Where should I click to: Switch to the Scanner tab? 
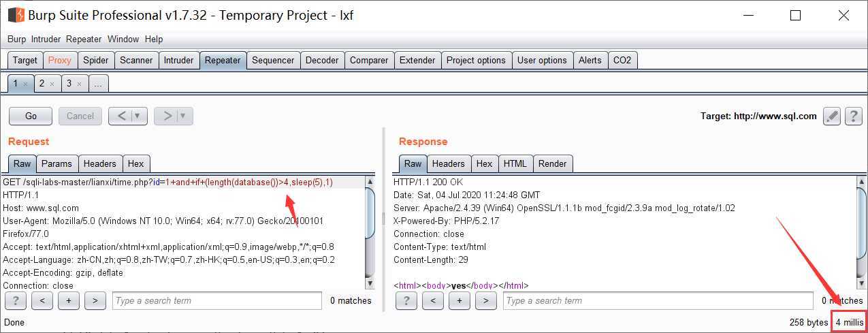(136, 60)
